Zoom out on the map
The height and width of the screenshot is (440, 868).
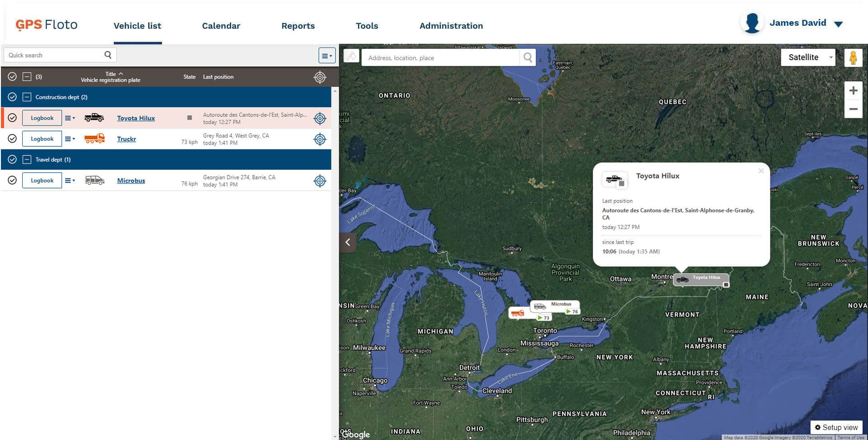click(853, 109)
